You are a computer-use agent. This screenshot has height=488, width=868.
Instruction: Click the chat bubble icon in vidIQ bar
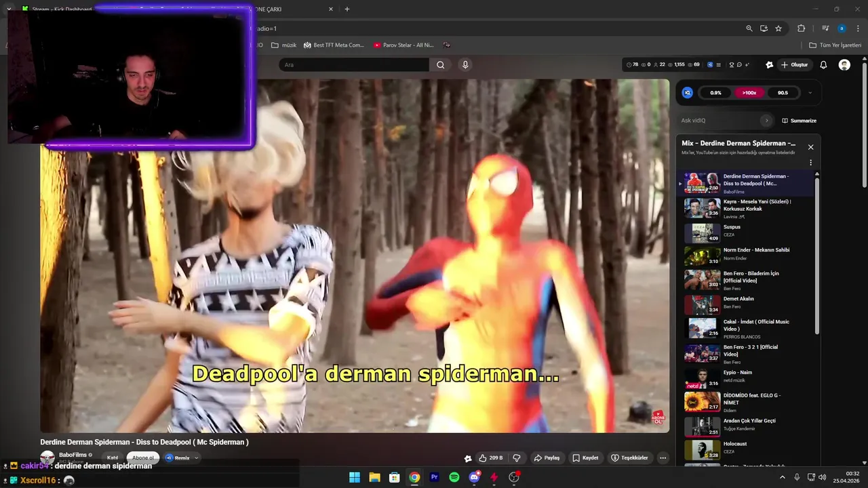click(739, 65)
